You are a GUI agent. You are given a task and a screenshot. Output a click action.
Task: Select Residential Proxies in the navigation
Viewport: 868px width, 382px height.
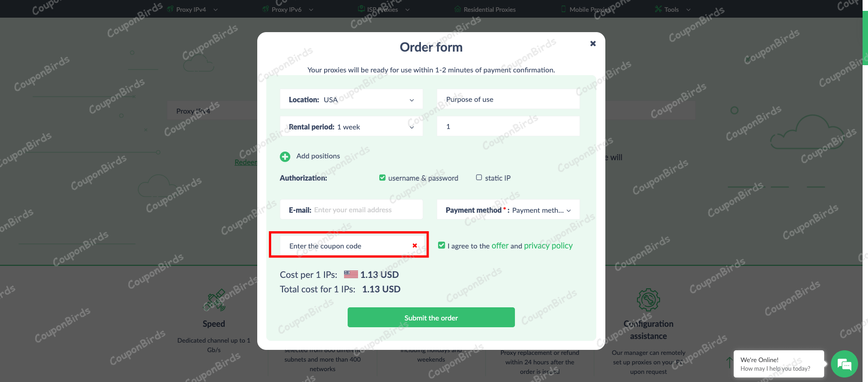click(485, 9)
